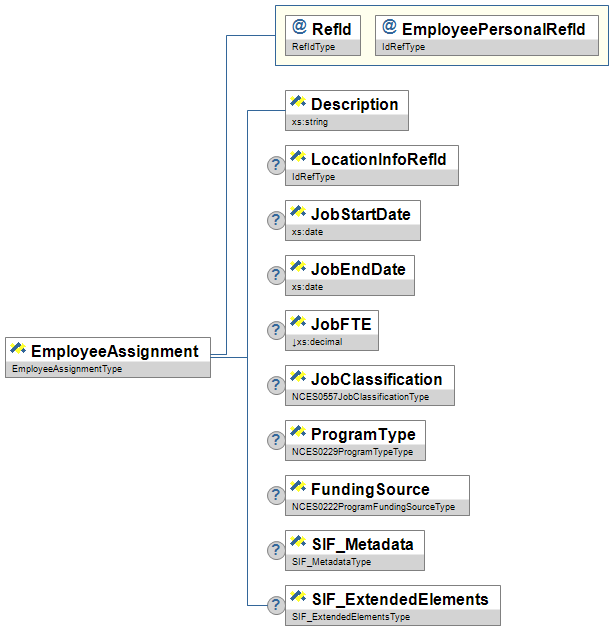Click the question mark icon beside LocationInfoRefId

275,166
